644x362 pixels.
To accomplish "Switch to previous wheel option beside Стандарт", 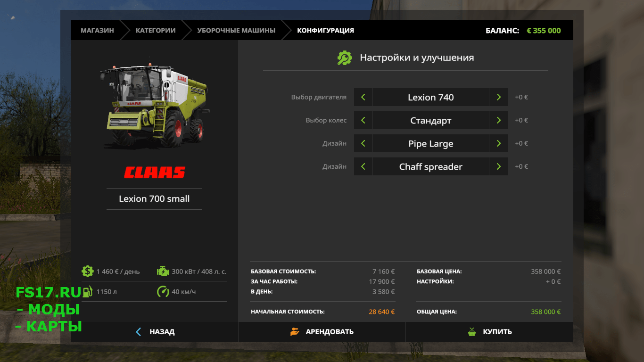I will point(363,120).
